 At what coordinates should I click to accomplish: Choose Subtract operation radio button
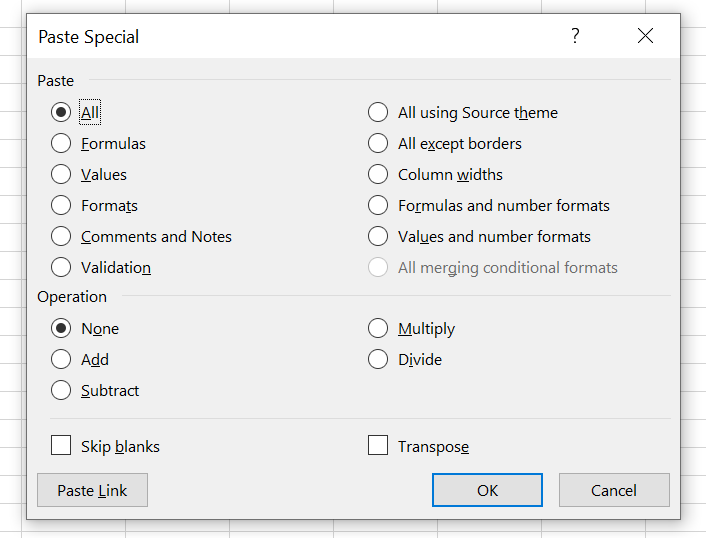pos(62,391)
